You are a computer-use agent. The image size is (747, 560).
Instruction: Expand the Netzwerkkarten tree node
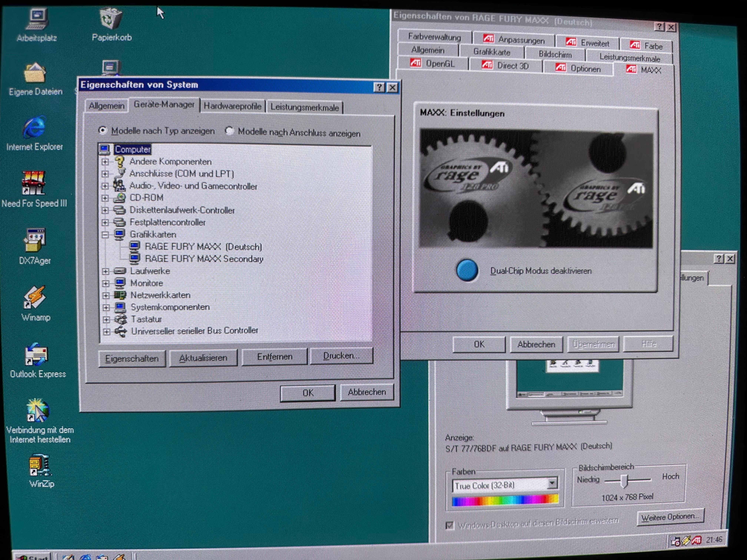106,296
